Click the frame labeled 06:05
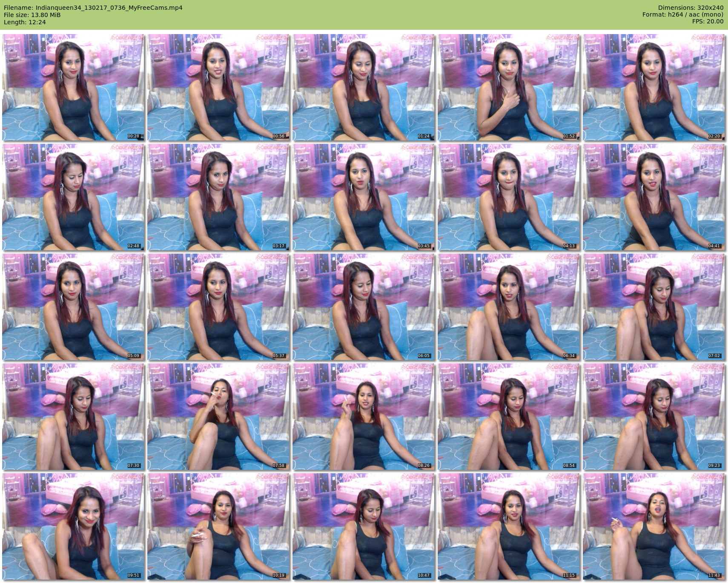Screen dimensions: 728x583 364,307
